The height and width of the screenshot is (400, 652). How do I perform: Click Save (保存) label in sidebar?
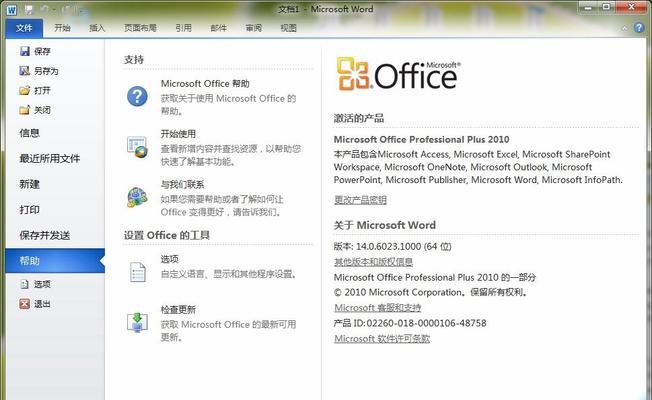(42, 51)
